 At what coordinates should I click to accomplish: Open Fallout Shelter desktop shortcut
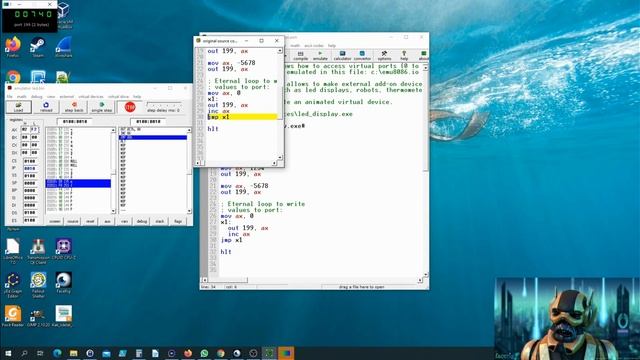coord(38,284)
